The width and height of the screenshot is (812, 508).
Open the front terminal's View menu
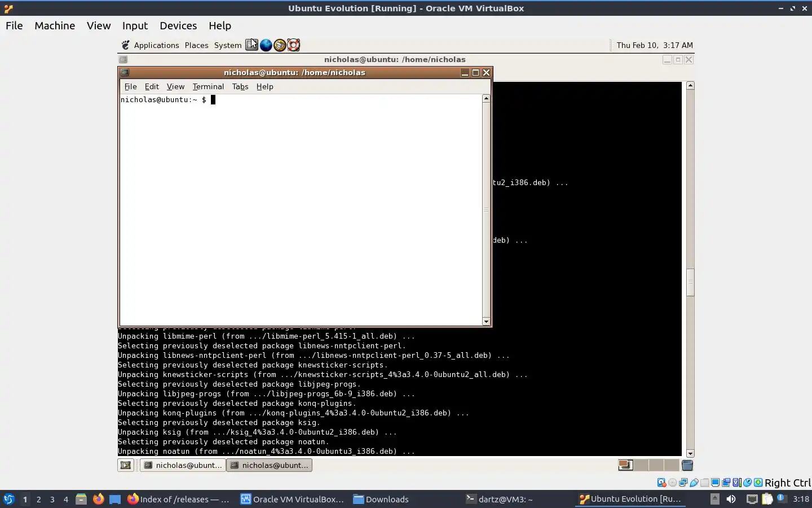(175, 86)
